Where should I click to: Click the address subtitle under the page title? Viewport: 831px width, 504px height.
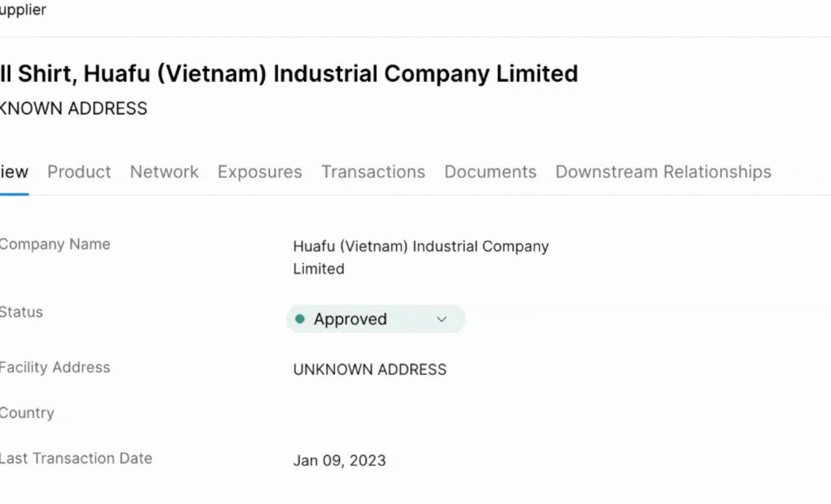[x=73, y=108]
